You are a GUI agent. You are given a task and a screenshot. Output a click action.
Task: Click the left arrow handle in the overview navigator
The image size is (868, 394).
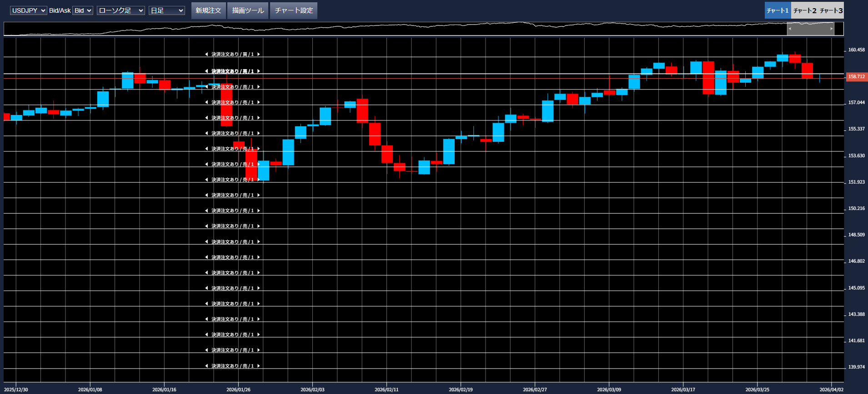[790, 29]
